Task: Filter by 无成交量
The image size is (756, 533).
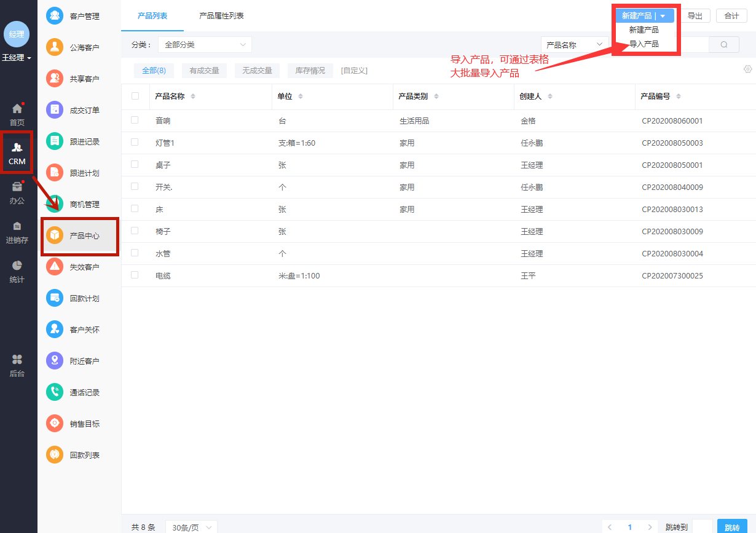Action: point(257,71)
